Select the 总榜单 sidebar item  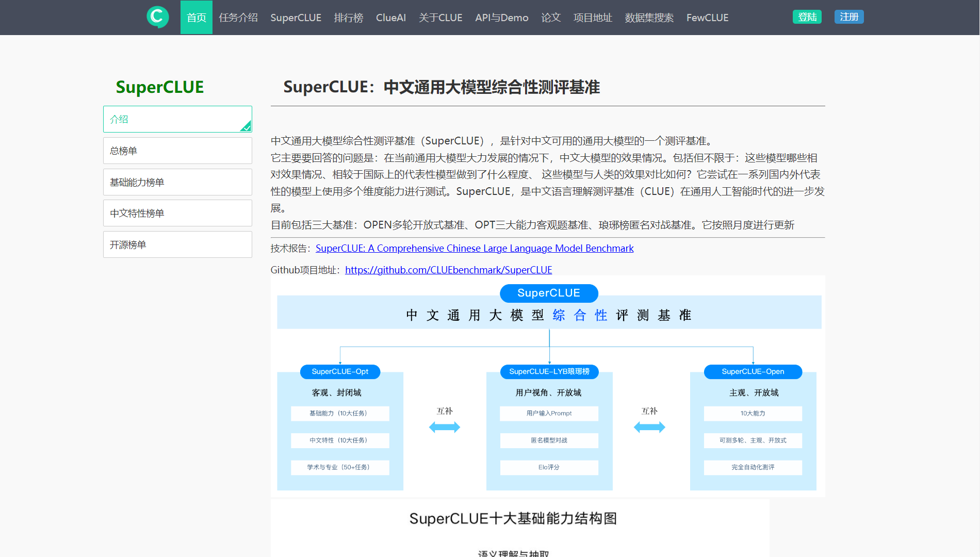(x=177, y=151)
